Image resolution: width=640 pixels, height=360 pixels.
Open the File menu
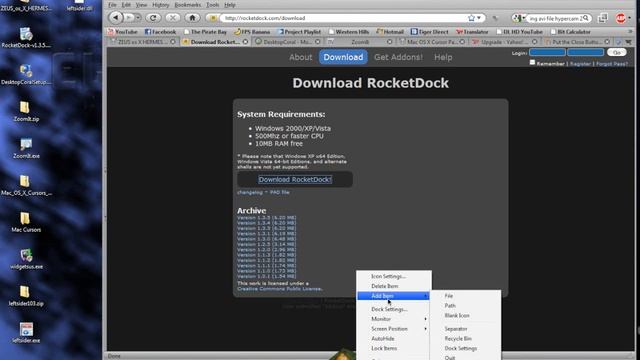113,5
